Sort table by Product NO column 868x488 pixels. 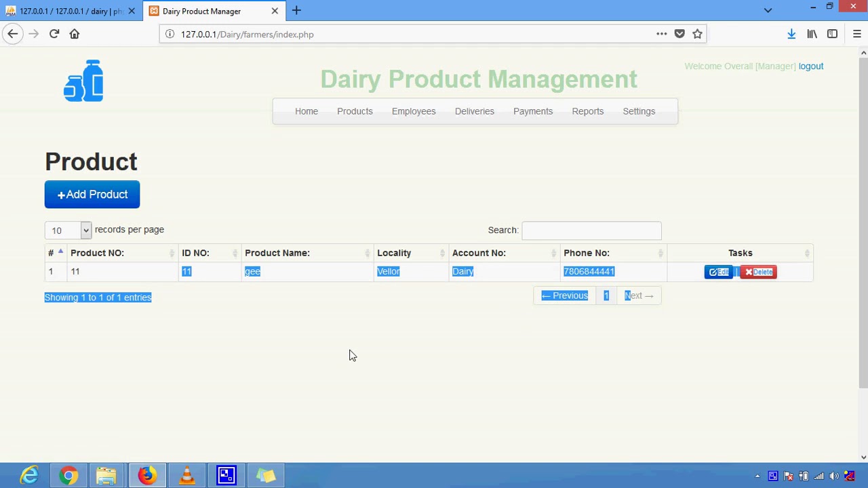123,253
